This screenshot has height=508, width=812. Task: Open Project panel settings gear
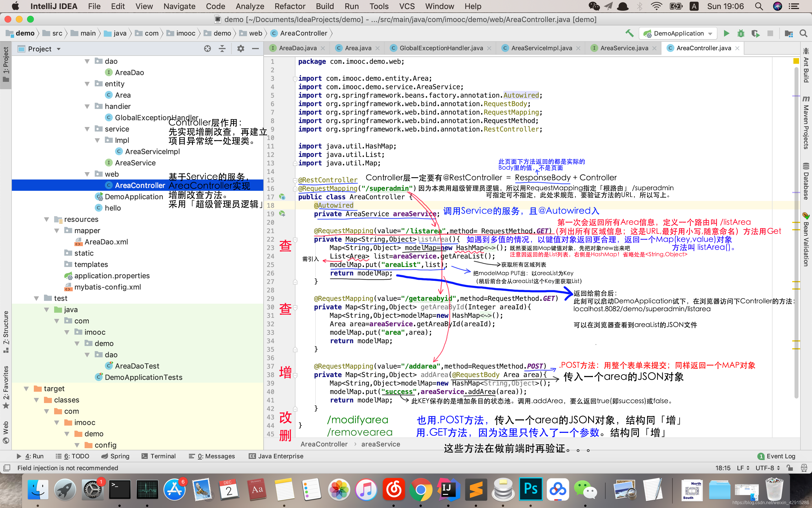[x=240, y=49]
